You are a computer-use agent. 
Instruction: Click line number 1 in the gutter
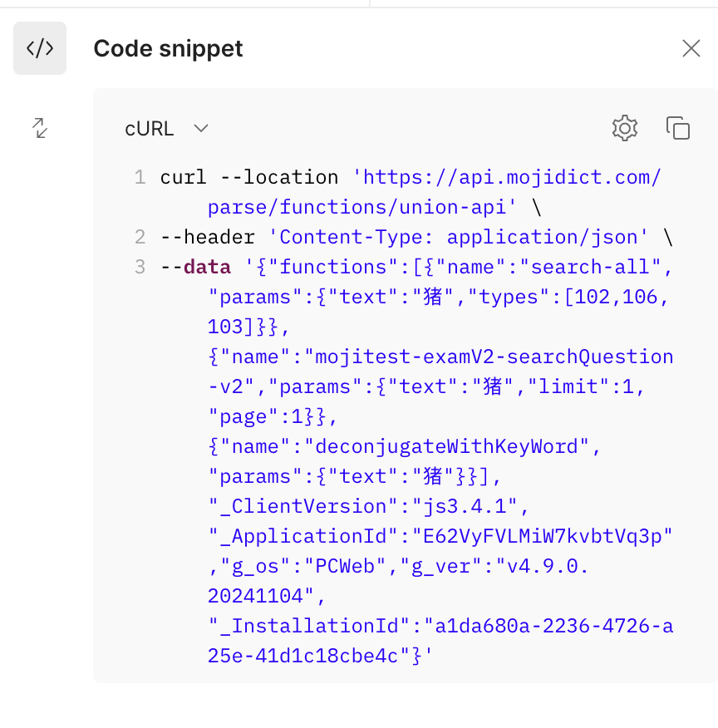pyautogui.click(x=140, y=177)
